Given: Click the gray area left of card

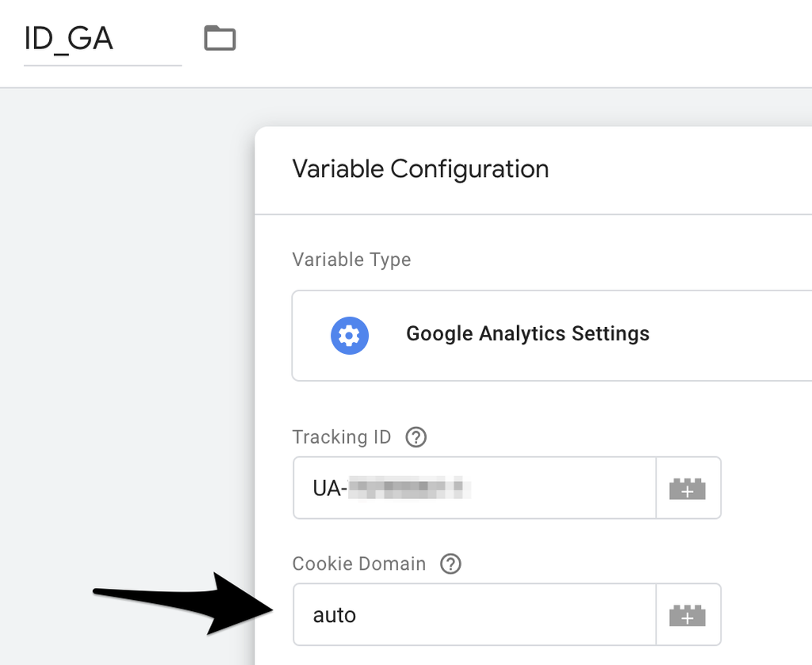Looking at the screenshot, I should click(x=127, y=363).
